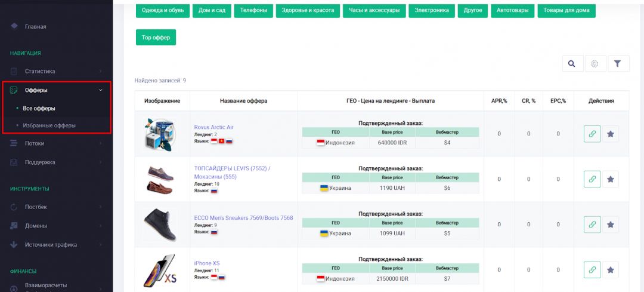Expand the Домены menu arrow
Screen dimensions: 644x292
(101, 226)
